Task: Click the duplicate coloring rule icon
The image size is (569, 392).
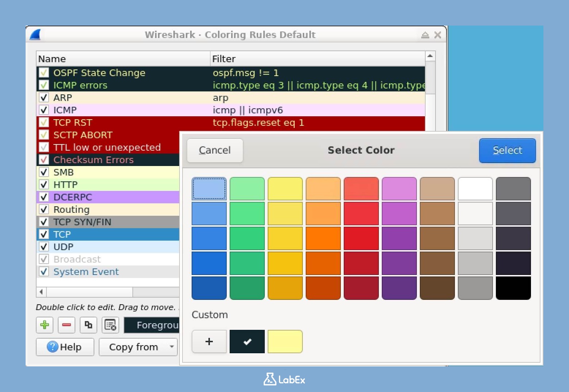Action: click(x=88, y=325)
